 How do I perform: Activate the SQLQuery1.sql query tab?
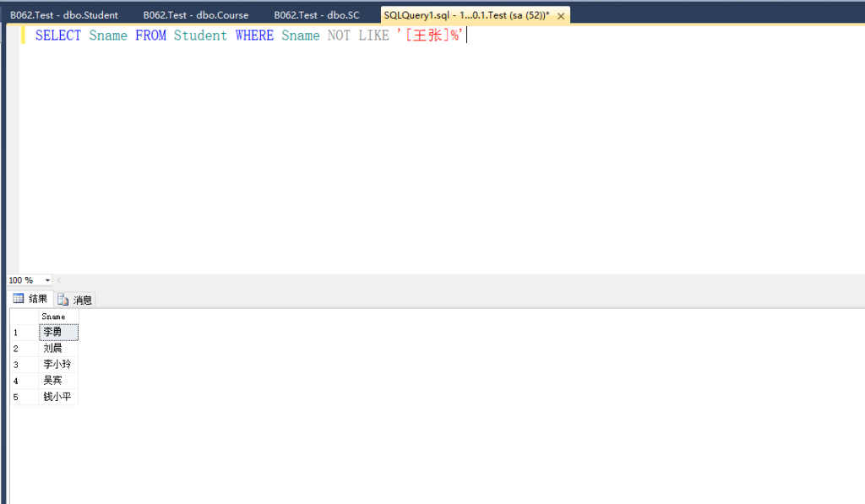pos(466,15)
